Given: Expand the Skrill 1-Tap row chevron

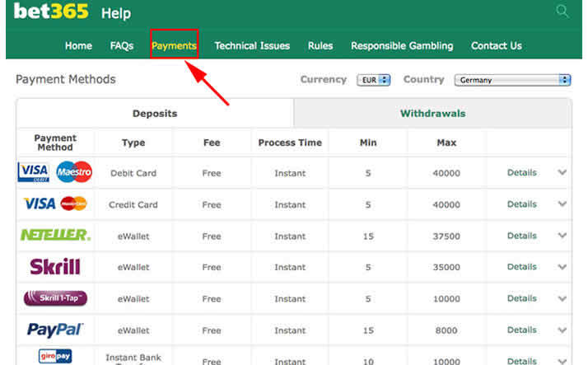Looking at the screenshot, I should (562, 299).
